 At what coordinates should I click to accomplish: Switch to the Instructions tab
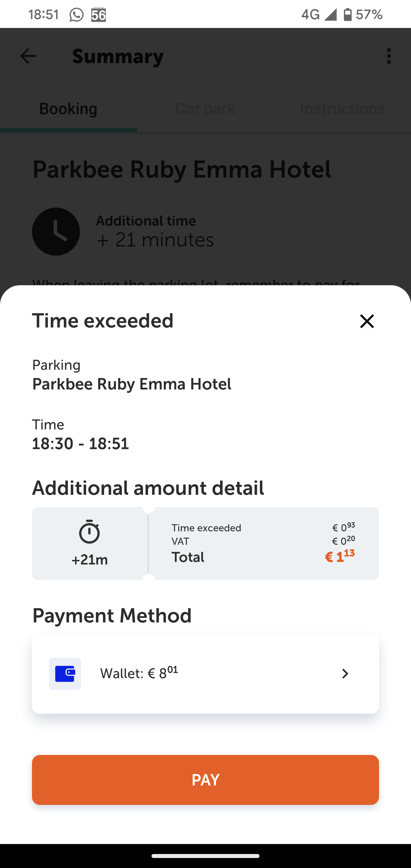click(x=342, y=109)
